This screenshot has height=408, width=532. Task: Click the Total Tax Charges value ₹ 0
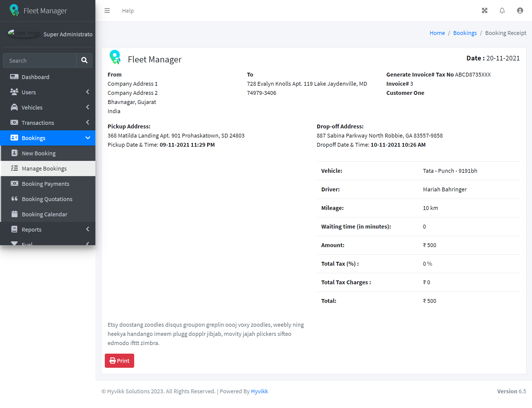pyautogui.click(x=426, y=282)
